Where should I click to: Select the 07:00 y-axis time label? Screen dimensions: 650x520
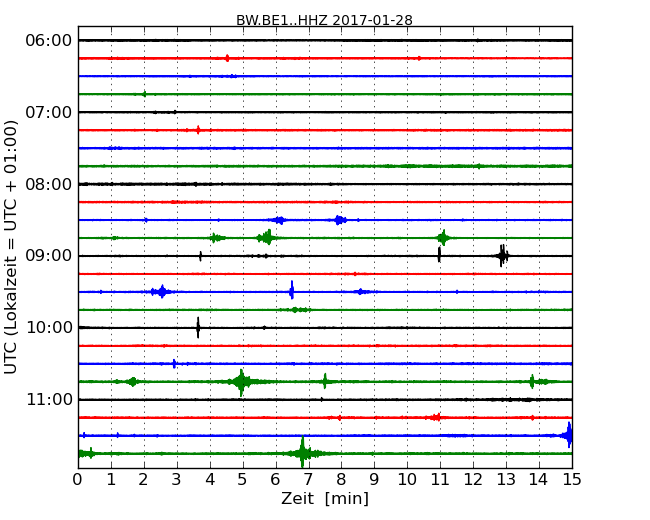(x=49, y=112)
